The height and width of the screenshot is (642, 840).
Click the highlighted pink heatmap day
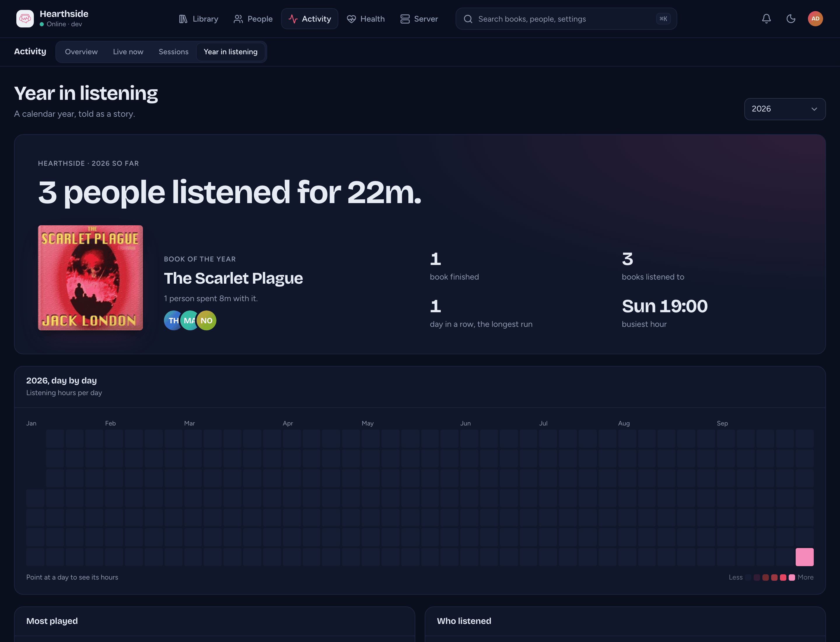click(804, 557)
